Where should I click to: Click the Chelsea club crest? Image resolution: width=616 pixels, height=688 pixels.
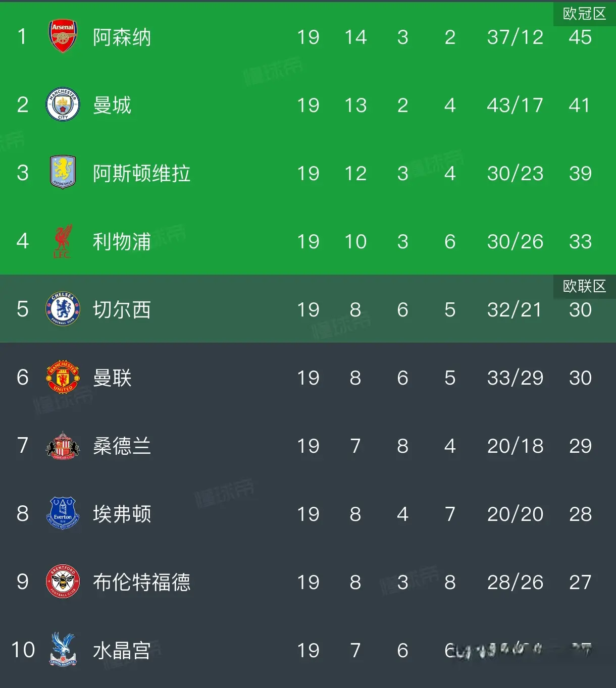(63, 309)
